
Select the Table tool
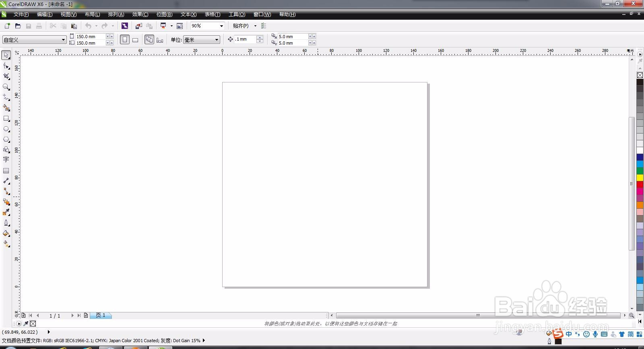pos(6,170)
